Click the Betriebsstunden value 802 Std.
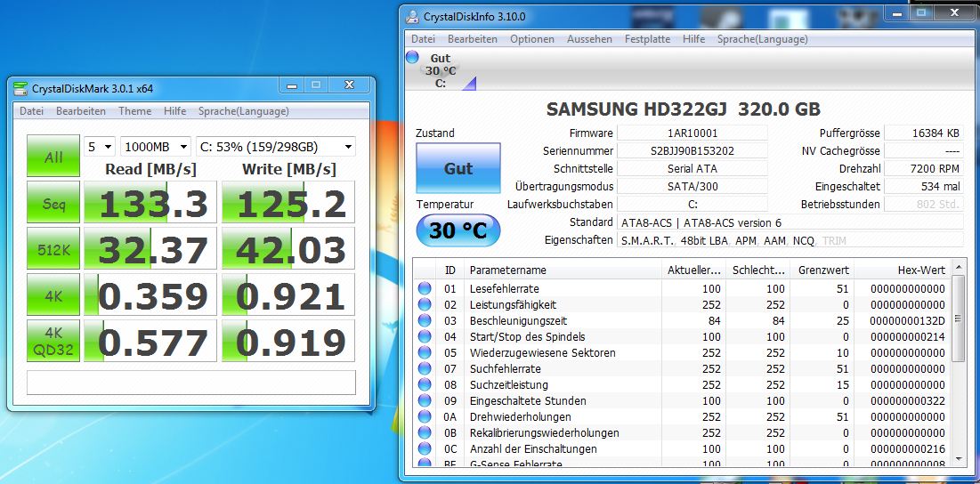 pyautogui.click(x=925, y=205)
